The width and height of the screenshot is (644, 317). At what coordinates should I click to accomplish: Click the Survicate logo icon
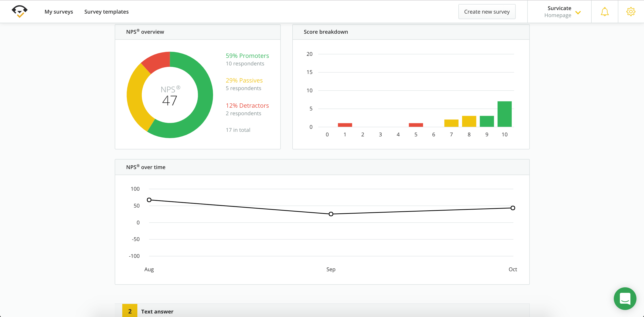click(x=19, y=11)
